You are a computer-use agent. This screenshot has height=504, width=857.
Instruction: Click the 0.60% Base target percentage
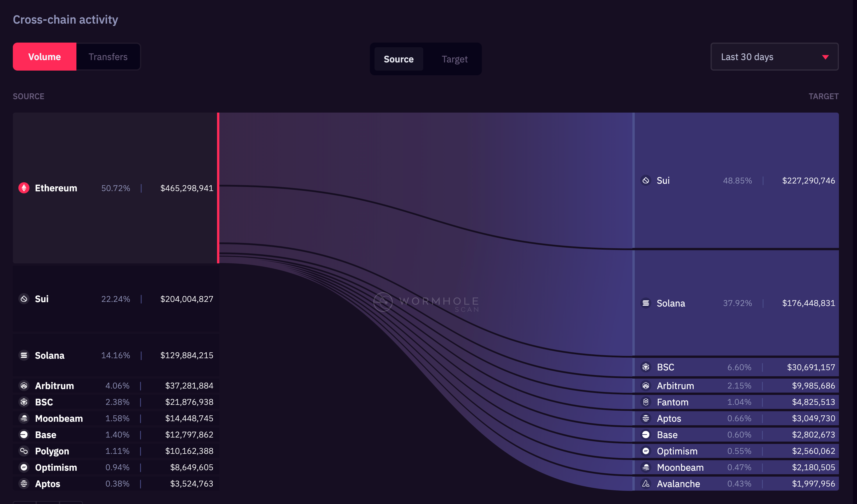pos(739,435)
